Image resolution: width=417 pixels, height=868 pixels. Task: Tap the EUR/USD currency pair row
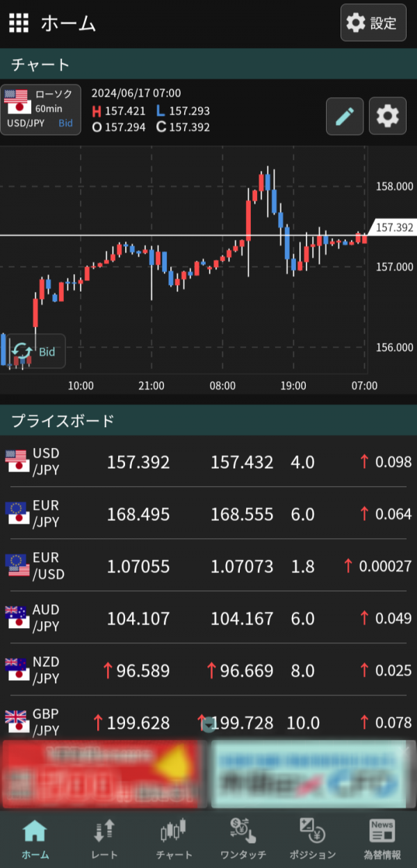tap(208, 566)
